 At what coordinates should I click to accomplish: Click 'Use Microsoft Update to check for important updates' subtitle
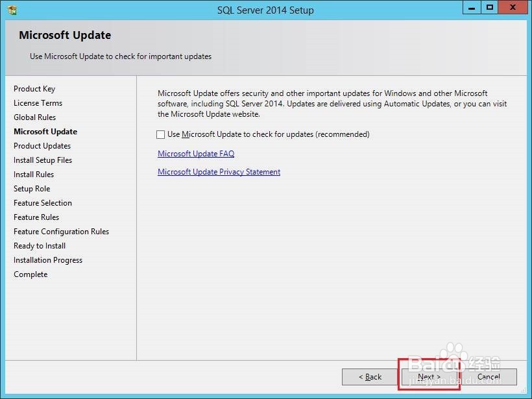point(121,56)
